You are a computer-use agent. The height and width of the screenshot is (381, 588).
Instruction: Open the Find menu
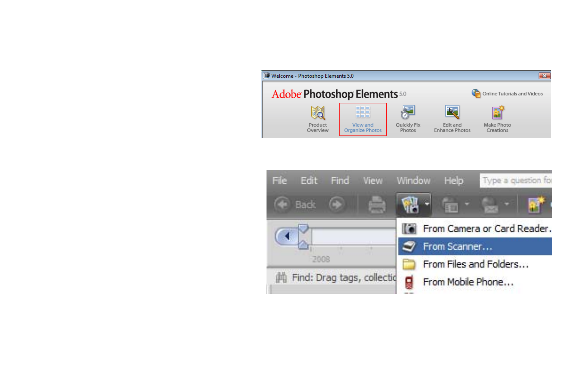[340, 181]
